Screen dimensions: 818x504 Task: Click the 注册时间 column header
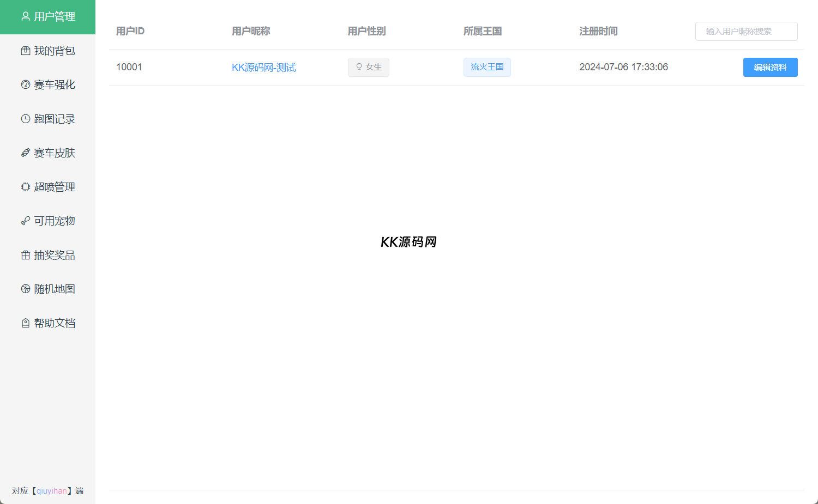pos(598,31)
